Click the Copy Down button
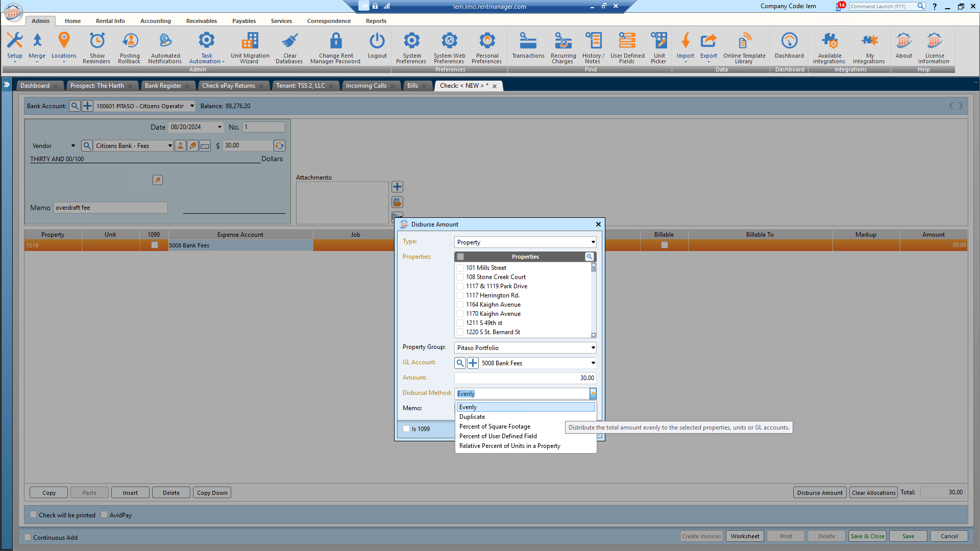 coord(212,493)
